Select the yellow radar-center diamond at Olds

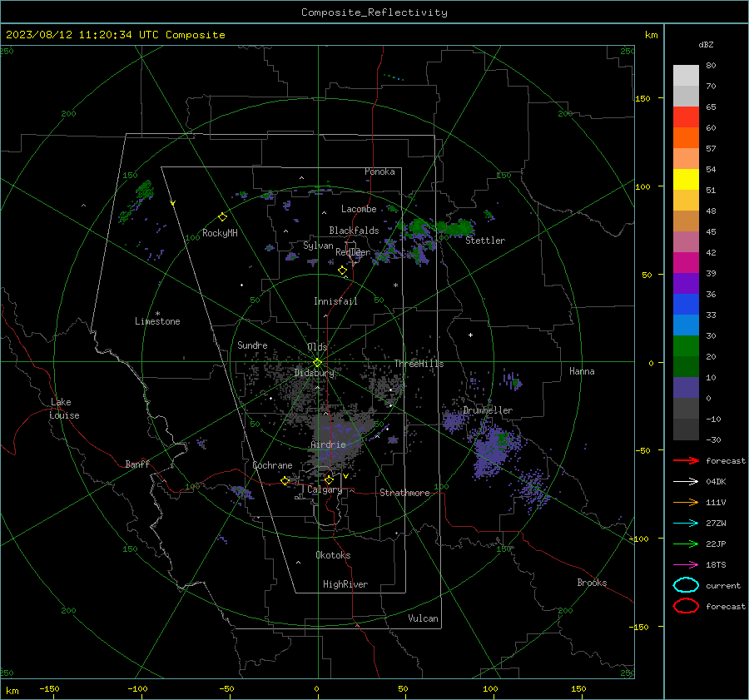click(x=317, y=363)
